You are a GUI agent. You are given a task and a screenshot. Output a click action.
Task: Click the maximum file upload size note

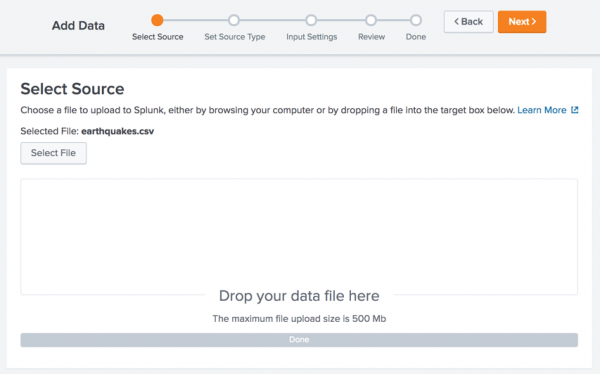coord(299,319)
